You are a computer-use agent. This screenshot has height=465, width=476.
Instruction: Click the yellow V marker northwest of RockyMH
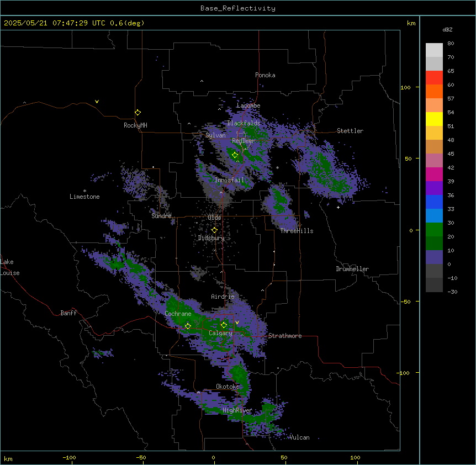[97, 102]
